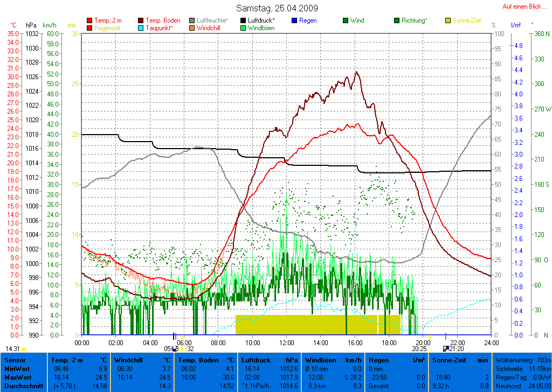Click the cyan 'Taupunkt' legend square
The height and width of the screenshot is (392, 552).
(141, 28)
